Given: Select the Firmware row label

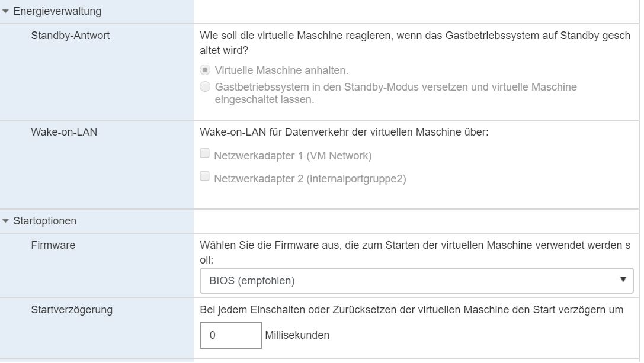Looking at the screenshot, I should click(x=53, y=245).
